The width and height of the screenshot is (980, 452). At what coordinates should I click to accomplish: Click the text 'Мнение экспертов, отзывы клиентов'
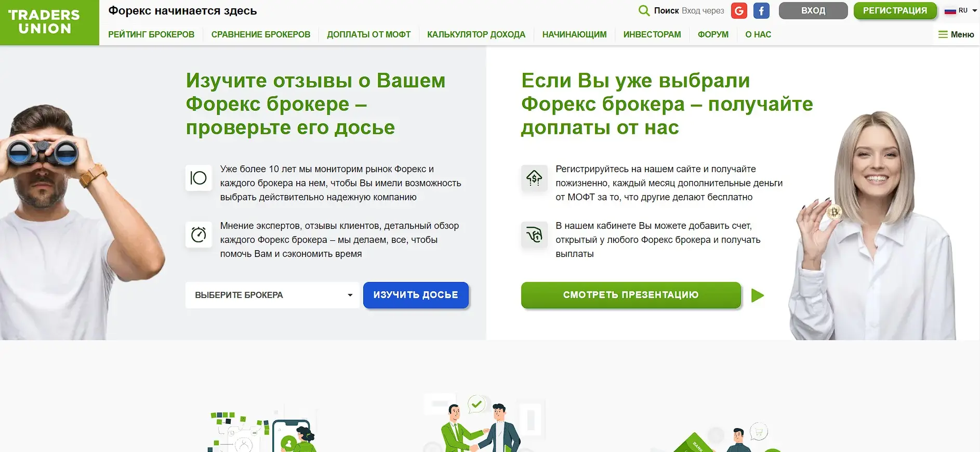click(x=339, y=240)
